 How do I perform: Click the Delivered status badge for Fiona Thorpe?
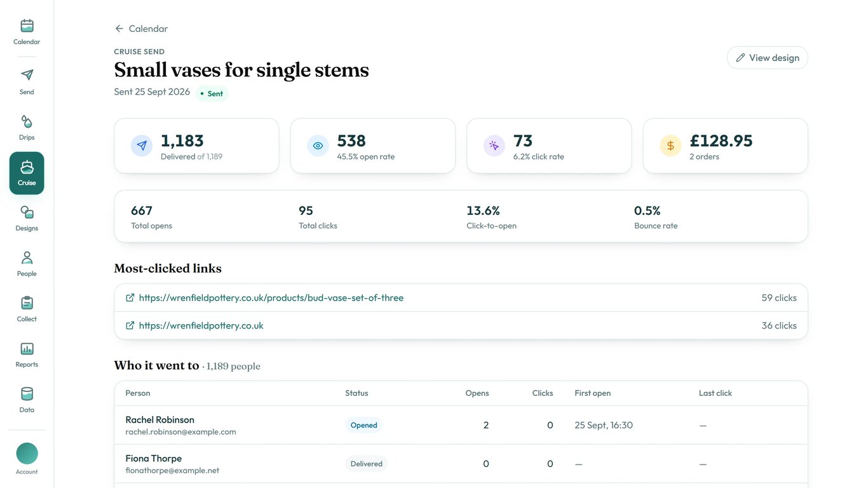(366, 464)
